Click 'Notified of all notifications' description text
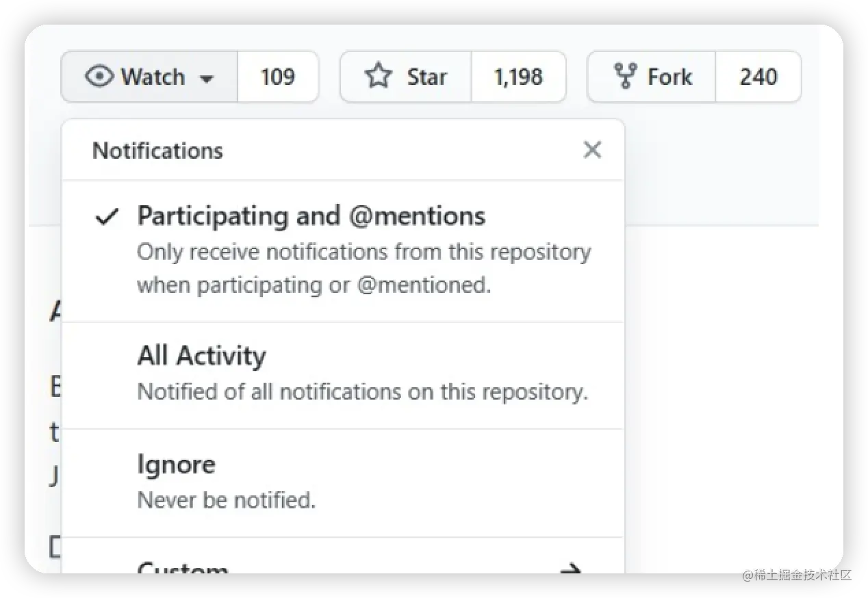Image resolution: width=868 pixels, height=598 pixels. (x=362, y=392)
